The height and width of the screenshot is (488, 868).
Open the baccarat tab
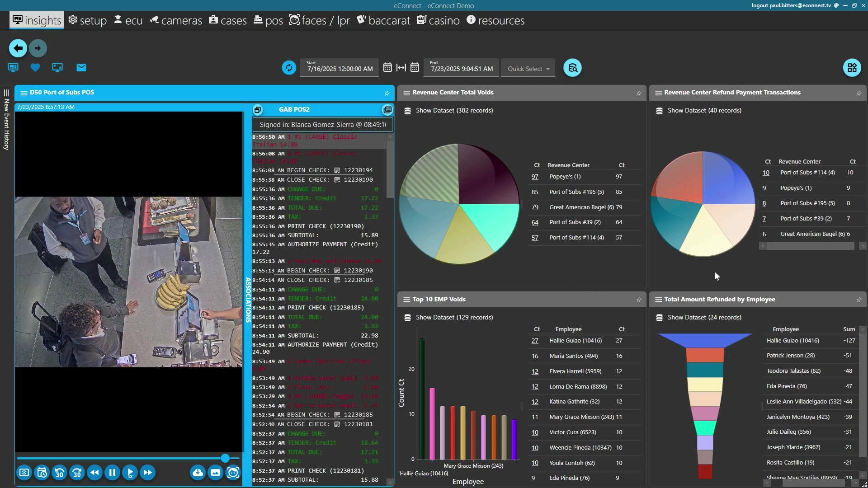point(383,20)
